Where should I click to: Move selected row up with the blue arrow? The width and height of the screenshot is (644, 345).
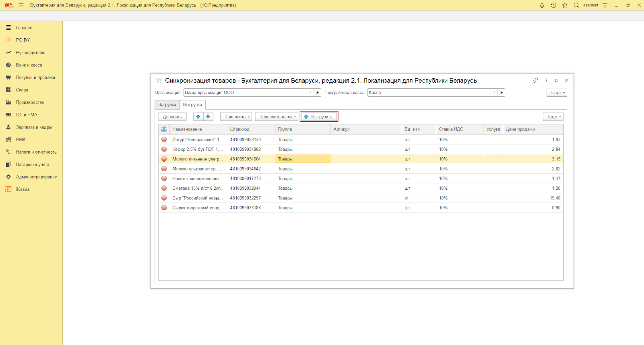[x=198, y=116]
